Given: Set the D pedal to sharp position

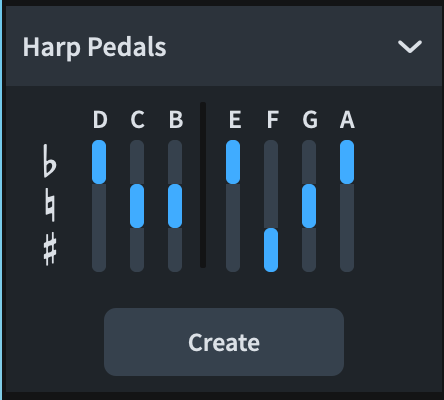Looking at the screenshot, I should tap(99, 250).
